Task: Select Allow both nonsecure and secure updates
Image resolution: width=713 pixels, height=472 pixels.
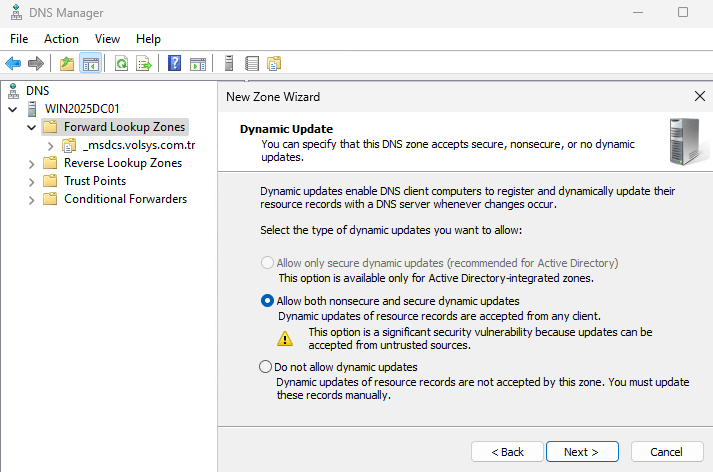Action: coord(266,300)
